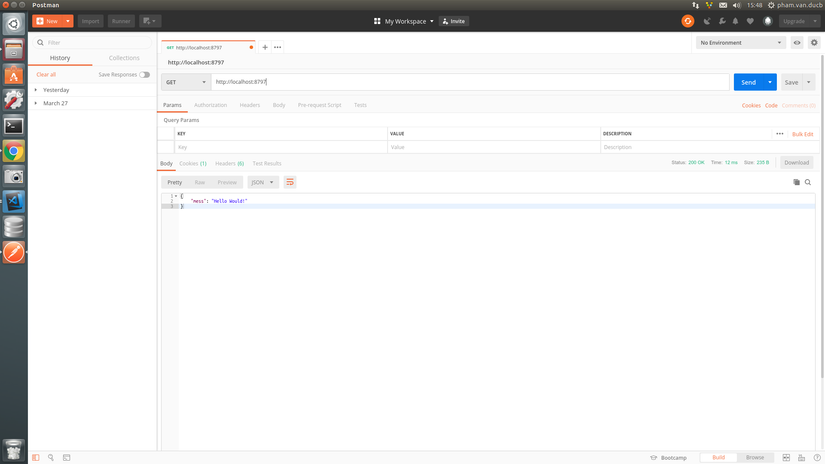825x464 pixels.
Task: Add a new request tab with plus icon
Action: tap(265, 47)
